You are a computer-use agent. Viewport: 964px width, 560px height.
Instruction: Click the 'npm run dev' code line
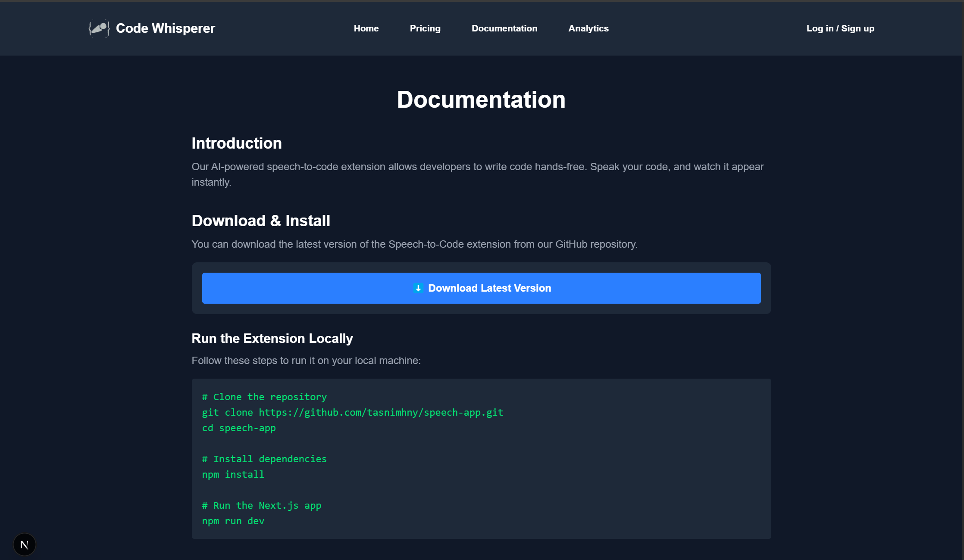point(233,521)
